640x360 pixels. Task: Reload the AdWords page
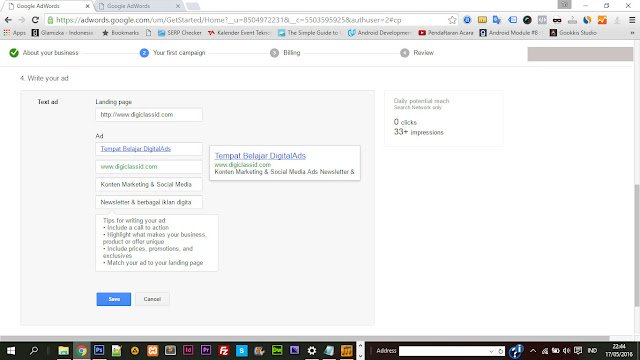pyautogui.click(x=35, y=20)
